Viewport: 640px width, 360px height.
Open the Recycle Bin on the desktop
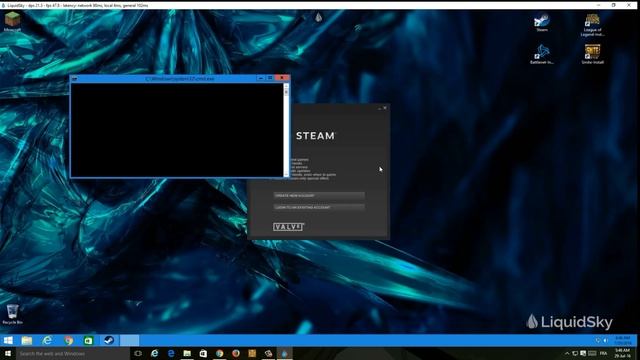point(12,314)
